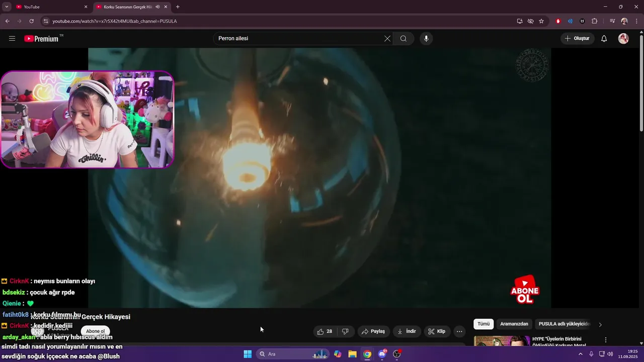Show hidden system tray icons

[x=580, y=354]
